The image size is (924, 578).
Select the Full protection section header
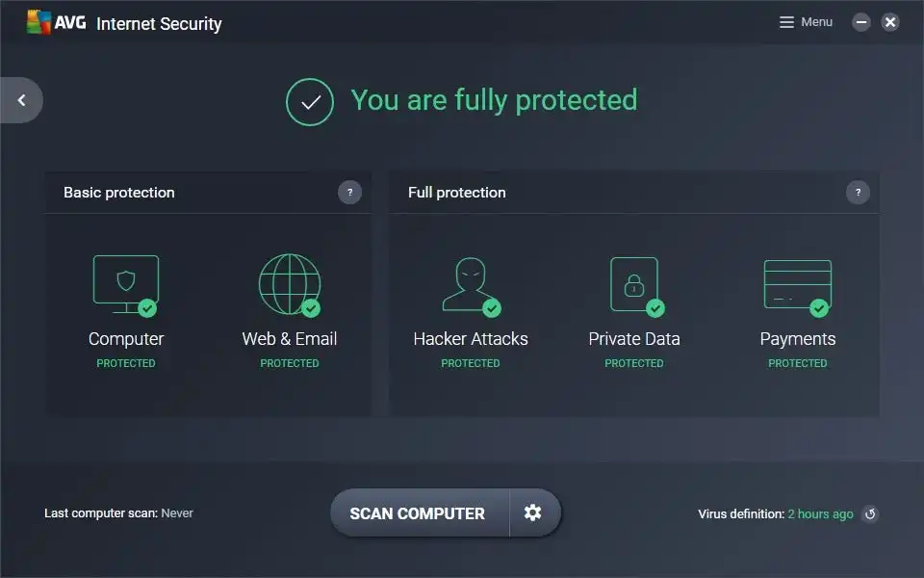tap(457, 193)
